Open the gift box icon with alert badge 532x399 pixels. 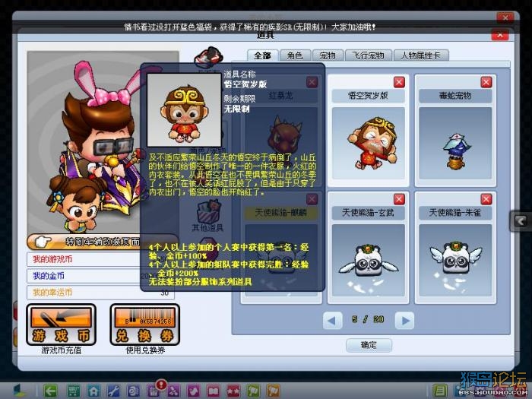[x=154, y=390]
